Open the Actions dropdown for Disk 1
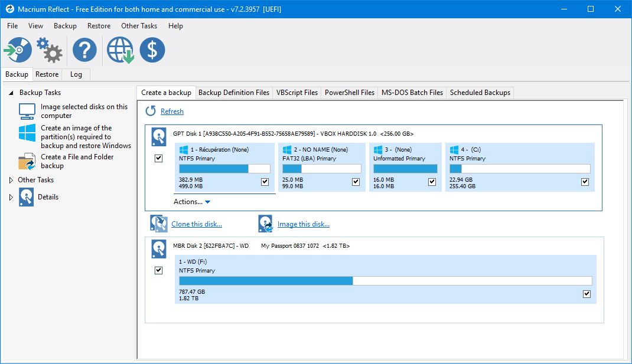This screenshot has height=364, width=632. (192, 202)
